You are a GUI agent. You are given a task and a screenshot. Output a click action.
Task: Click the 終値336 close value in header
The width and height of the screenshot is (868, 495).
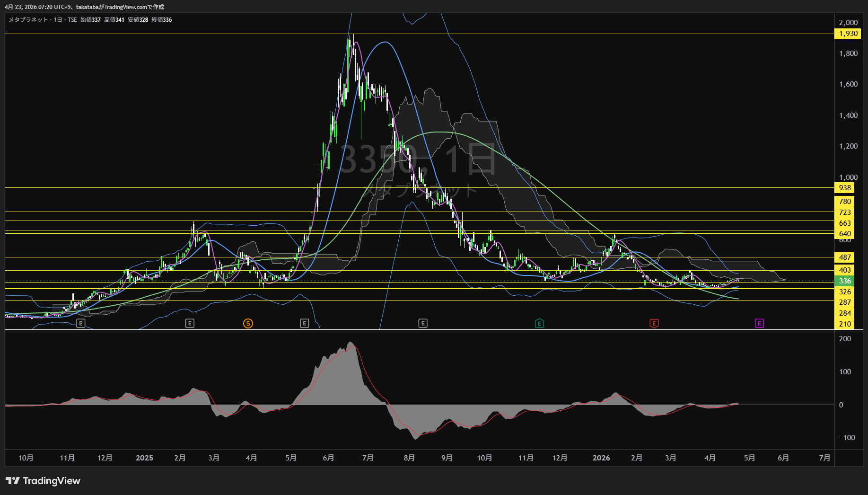pyautogui.click(x=162, y=20)
